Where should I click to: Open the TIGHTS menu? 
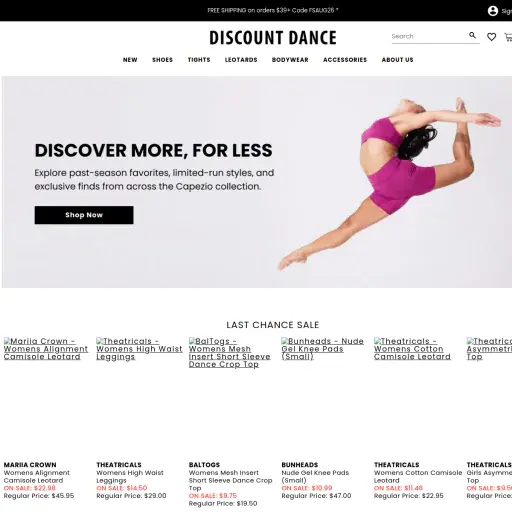coord(199,60)
